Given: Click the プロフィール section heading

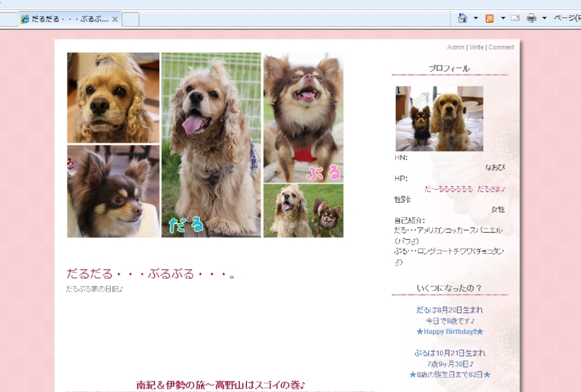Looking at the screenshot, I should point(450,69).
